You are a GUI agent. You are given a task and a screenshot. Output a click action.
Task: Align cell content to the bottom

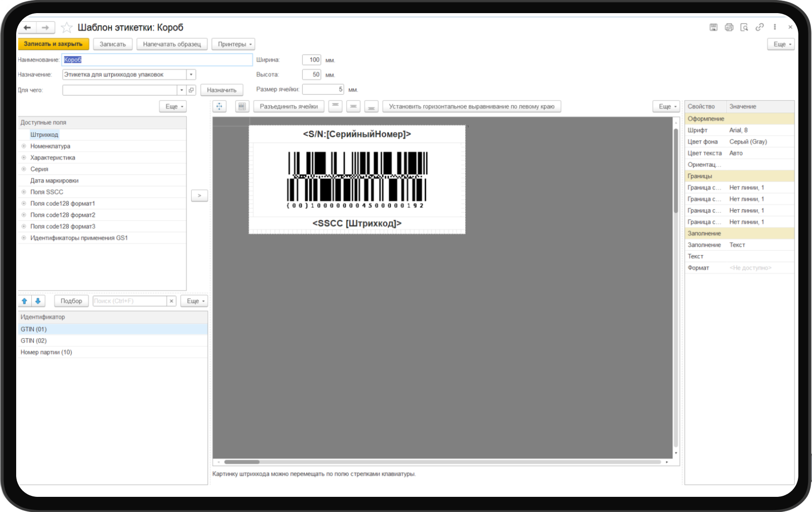point(372,107)
